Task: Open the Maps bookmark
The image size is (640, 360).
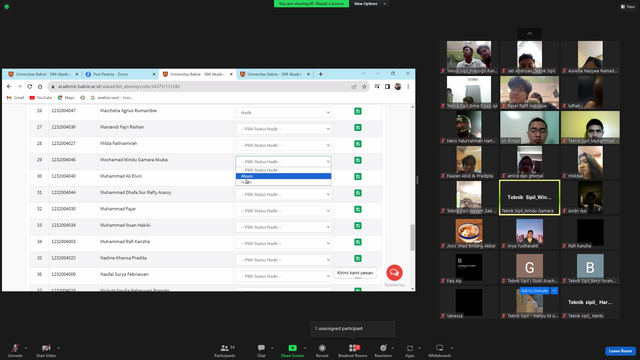Action: [66, 98]
